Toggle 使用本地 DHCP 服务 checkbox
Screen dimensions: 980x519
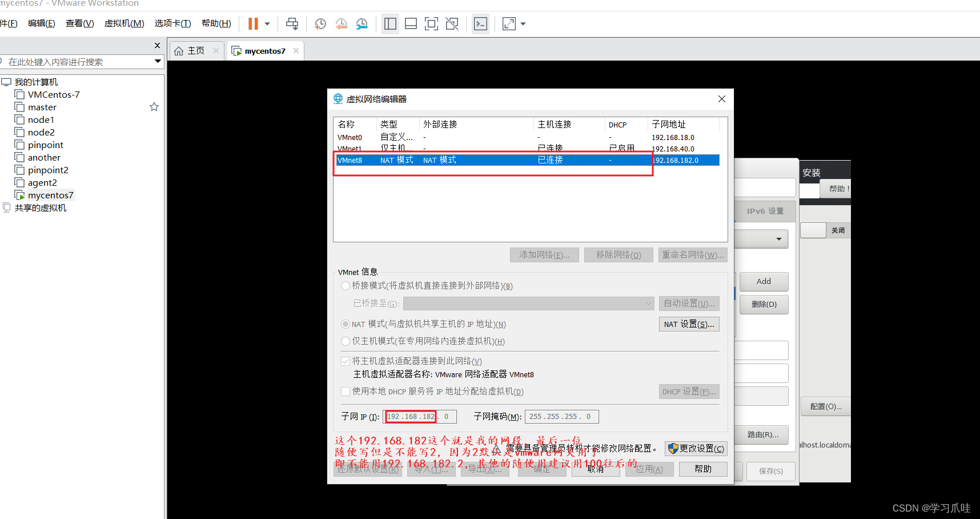(x=346, y=392)
